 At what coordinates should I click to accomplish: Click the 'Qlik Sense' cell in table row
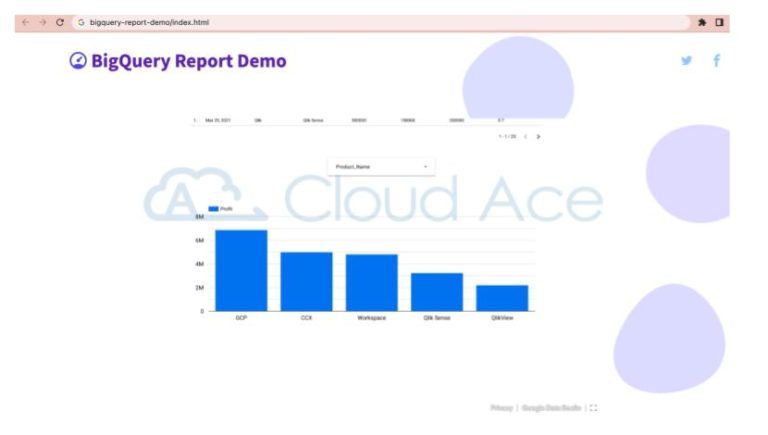(x=313, y=120)
